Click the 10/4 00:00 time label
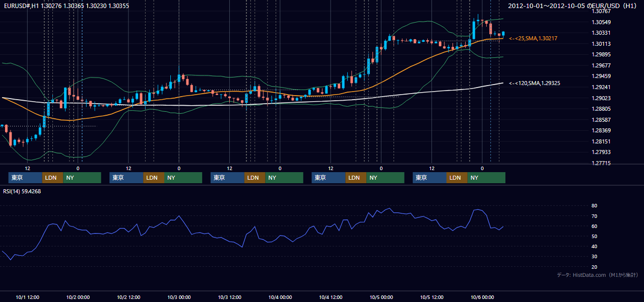The width and height of the screenshot is (644, 302). tap(280, 297)
